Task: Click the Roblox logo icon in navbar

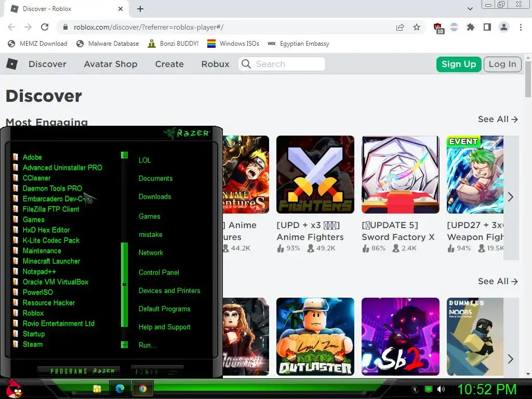Action: point(12,64)
